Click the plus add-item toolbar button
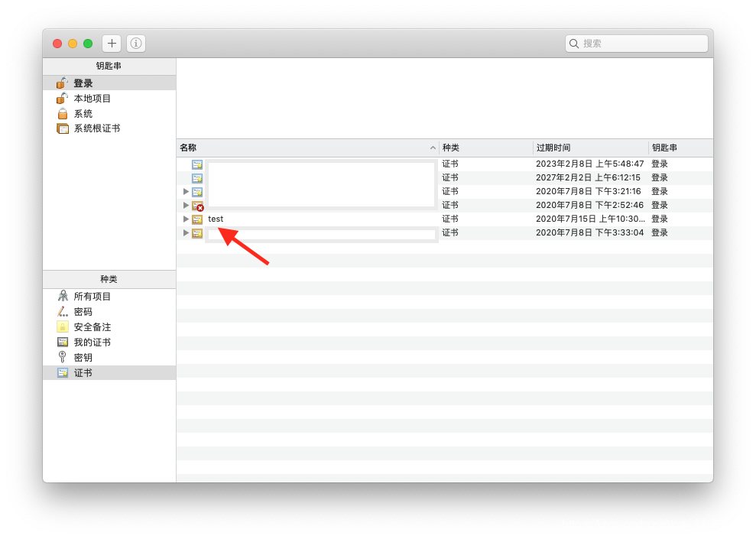 click(112, 44)
